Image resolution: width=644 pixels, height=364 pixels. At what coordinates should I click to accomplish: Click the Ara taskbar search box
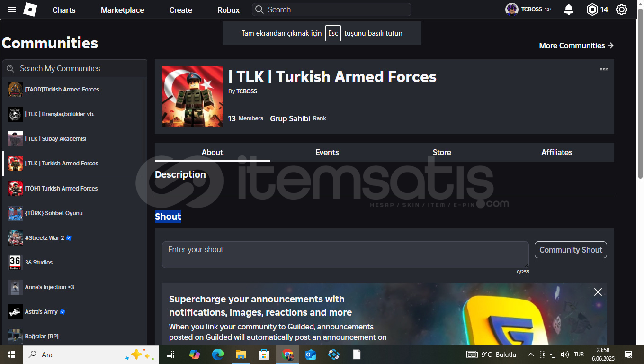click(91, 355)
